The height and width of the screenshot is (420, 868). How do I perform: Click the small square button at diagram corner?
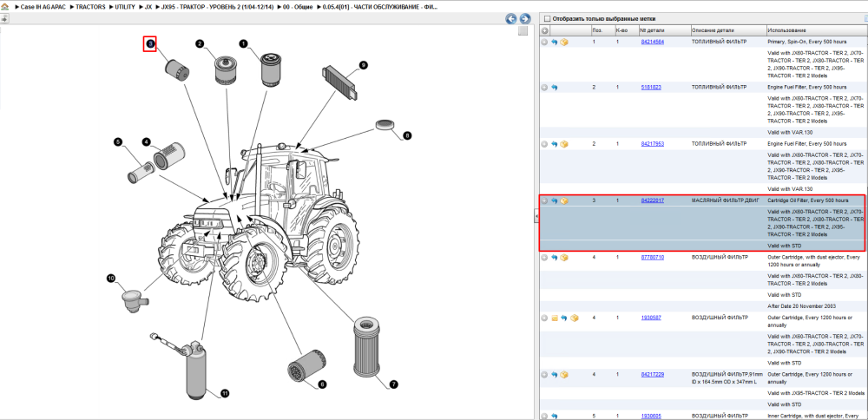click(523, 31)
